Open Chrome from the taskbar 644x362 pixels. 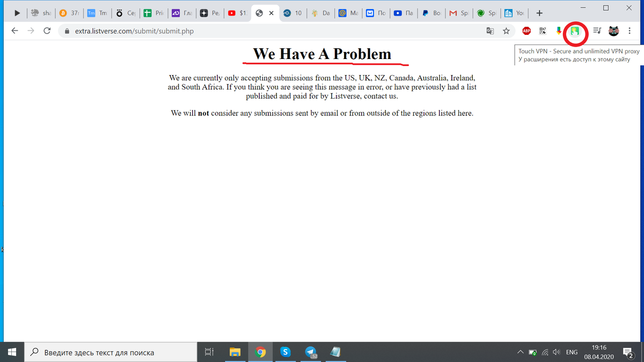(x=260, y=352)
